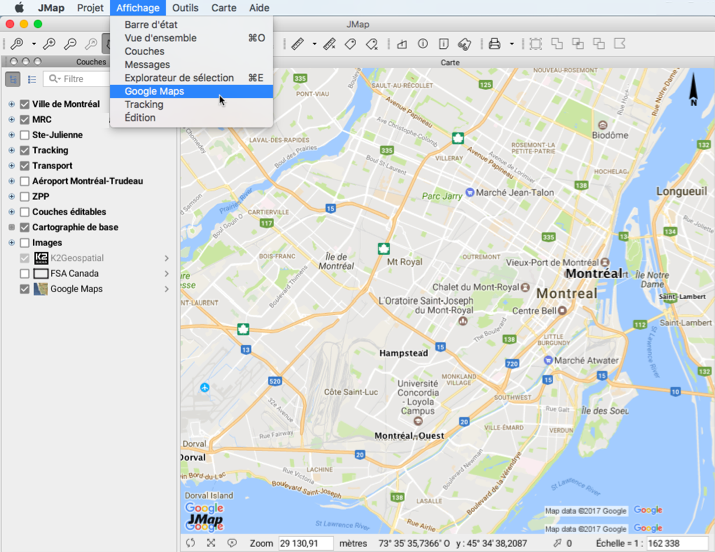The image size is (715, 552).
Task: Select the label tag tool
Action: [350, 44]
